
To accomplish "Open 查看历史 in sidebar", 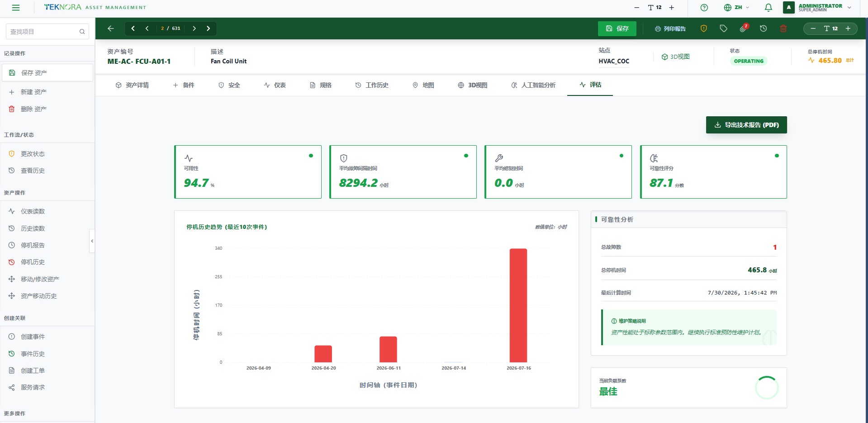I will click(47, 171).
